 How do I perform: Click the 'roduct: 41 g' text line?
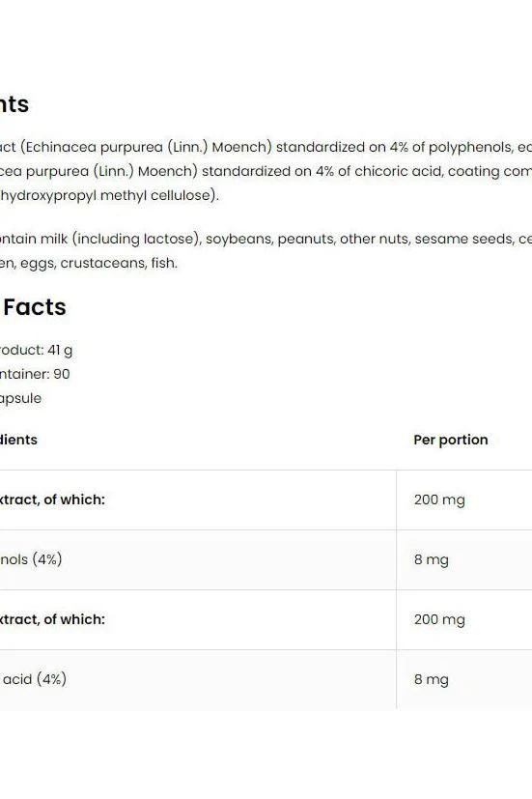point(36,351)
